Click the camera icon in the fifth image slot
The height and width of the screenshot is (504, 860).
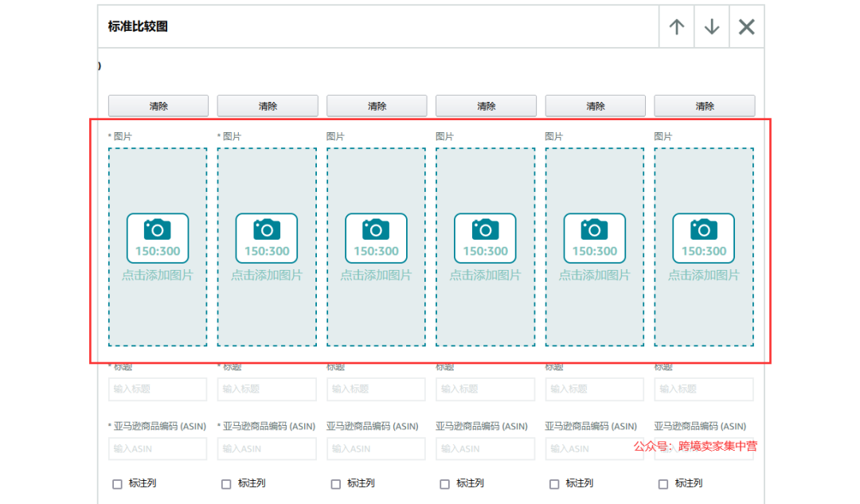point(594,230)
